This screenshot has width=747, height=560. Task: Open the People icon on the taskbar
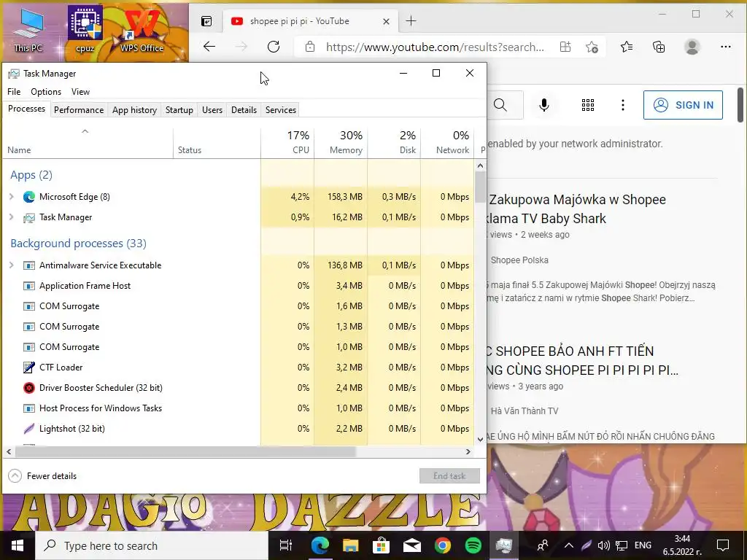click(543, 545)
